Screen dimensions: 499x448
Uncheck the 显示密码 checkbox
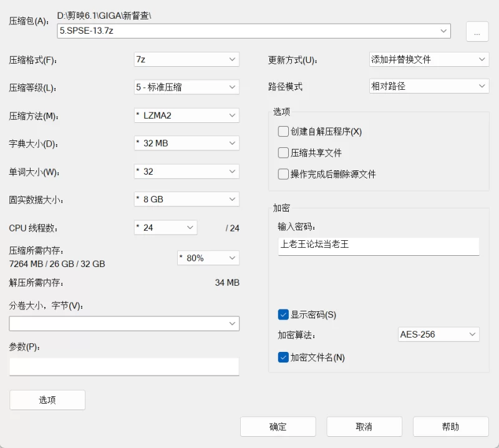coord(283,314)
